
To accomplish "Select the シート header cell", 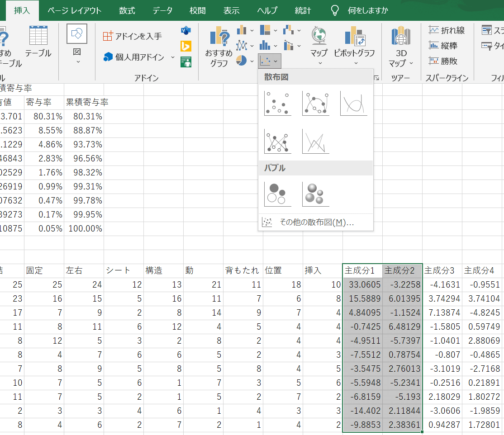I will point(124,270).
